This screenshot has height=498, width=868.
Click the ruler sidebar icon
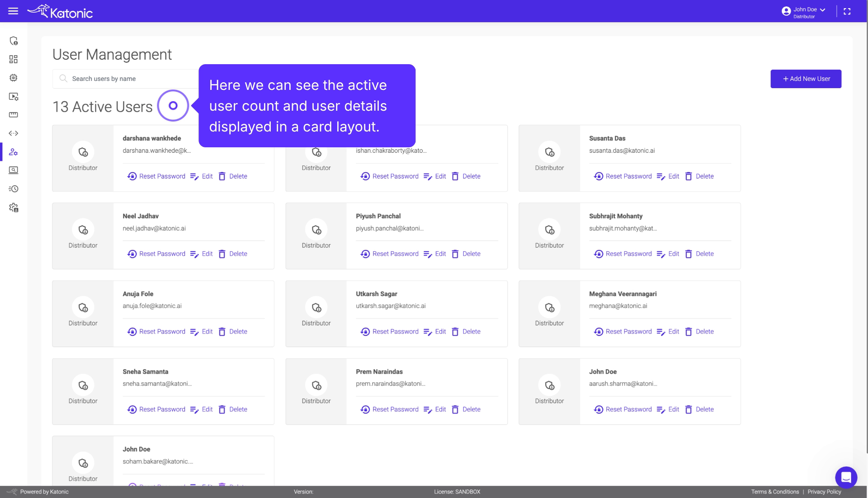[x=14, y=115]
